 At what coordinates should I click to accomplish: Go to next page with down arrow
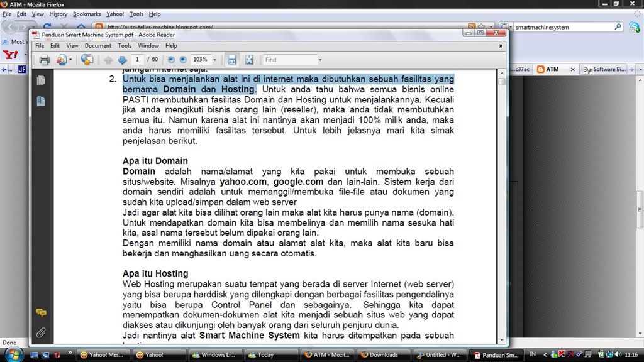pos(123,60)
